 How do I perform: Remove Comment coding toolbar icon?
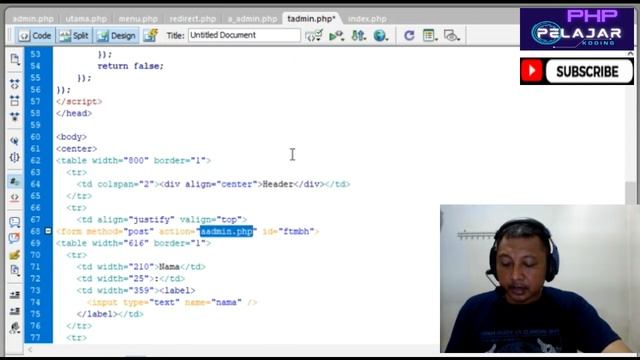point(15,238)
